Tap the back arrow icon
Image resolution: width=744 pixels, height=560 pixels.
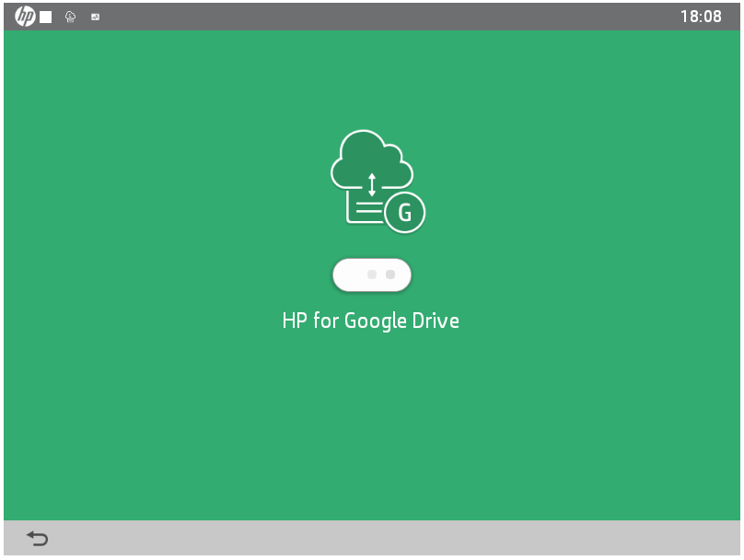click(x=38, y=538)
